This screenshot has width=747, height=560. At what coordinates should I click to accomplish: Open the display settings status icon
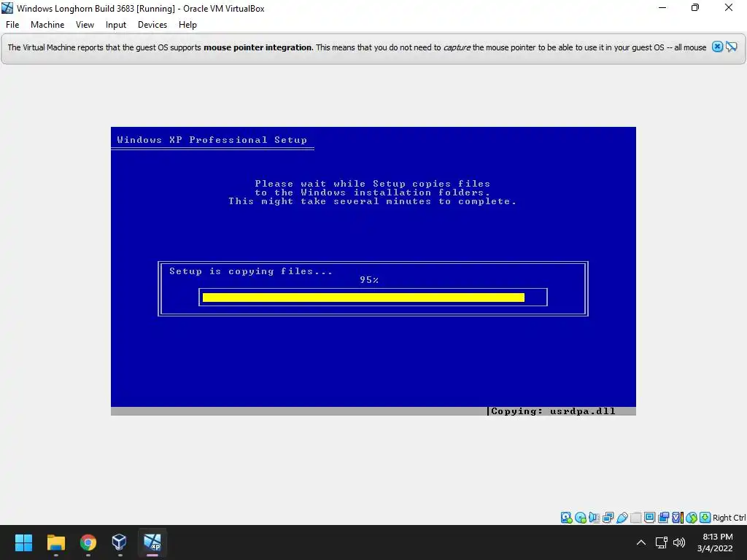click(x=649, y=518)
